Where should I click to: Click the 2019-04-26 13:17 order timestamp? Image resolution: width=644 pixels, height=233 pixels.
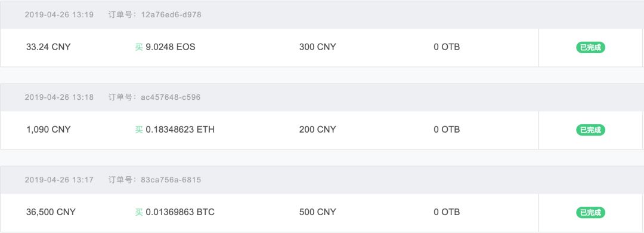(x=59, y=180)
